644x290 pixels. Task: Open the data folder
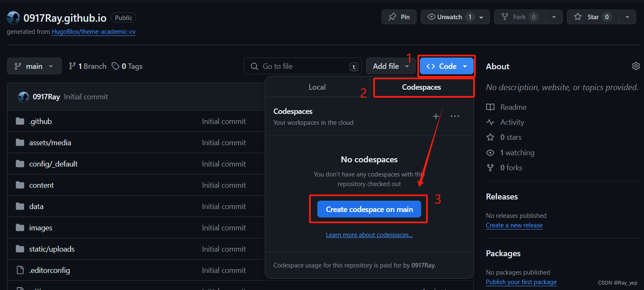pyautogui.click(x=36, y=207)
